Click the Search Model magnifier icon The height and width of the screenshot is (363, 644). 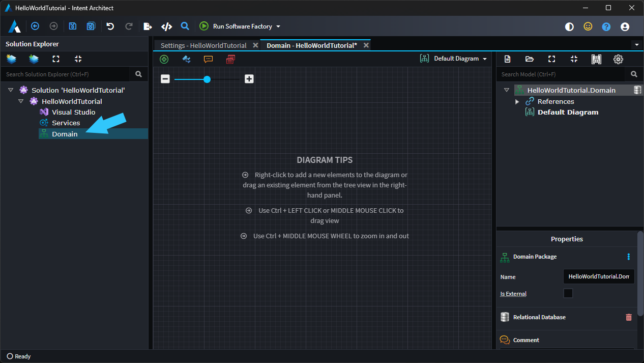(634, 74)
